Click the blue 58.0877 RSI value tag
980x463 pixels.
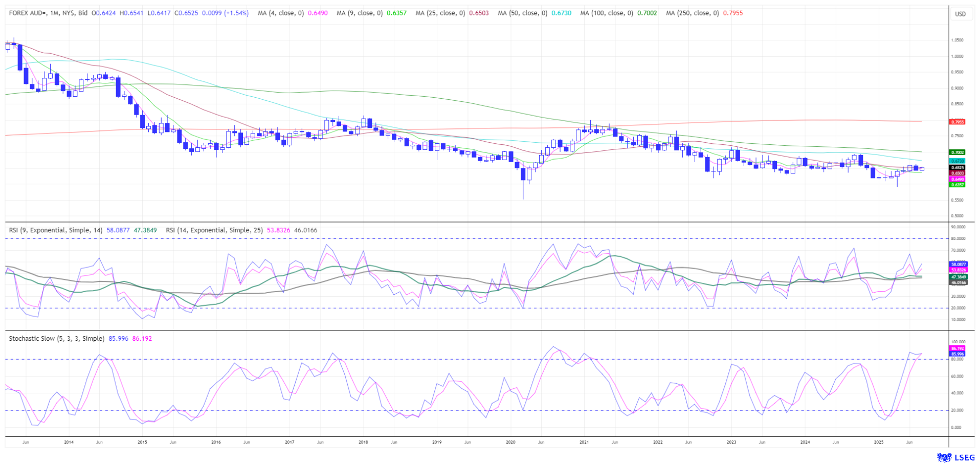click(x=957, y=264)
